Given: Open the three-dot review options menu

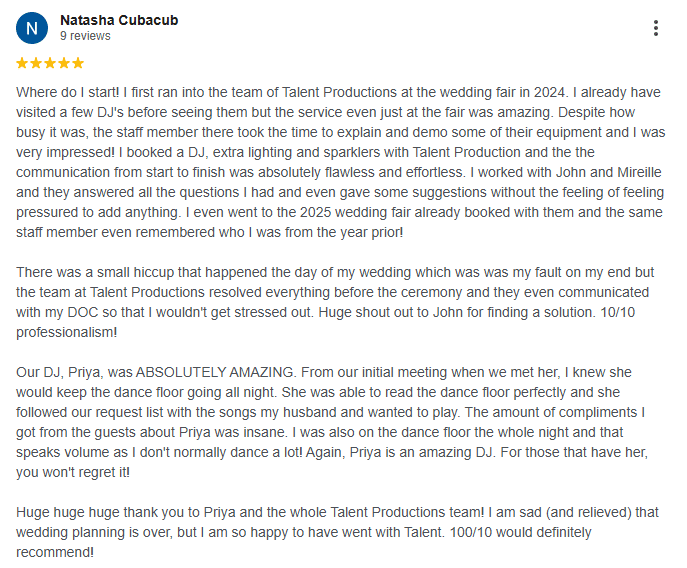Looking at the screenshot, I should pos(655,28).
